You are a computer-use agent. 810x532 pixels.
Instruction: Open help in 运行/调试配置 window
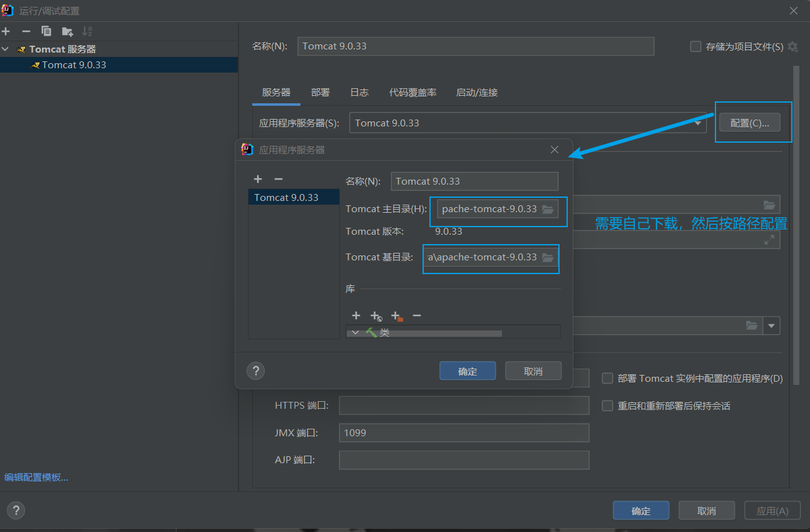click(16, 510)
